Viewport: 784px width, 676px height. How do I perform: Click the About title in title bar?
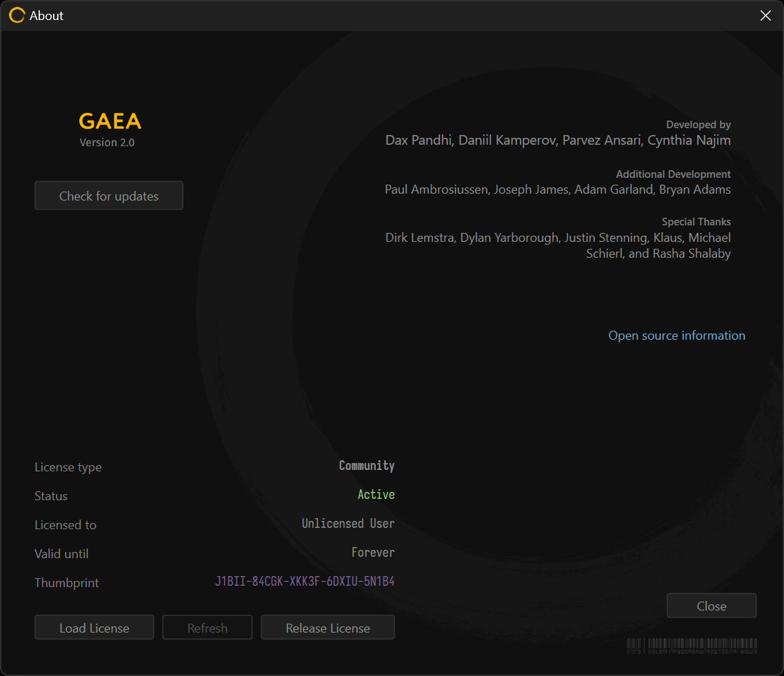pyautogui.click(x=47, y=16)
